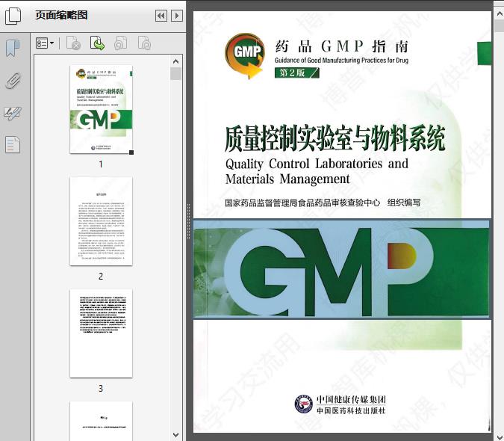Click the thumbnail panel scrollbar thumb
The height and width of the screenshot is (441, 504).
tap(175, 74)
